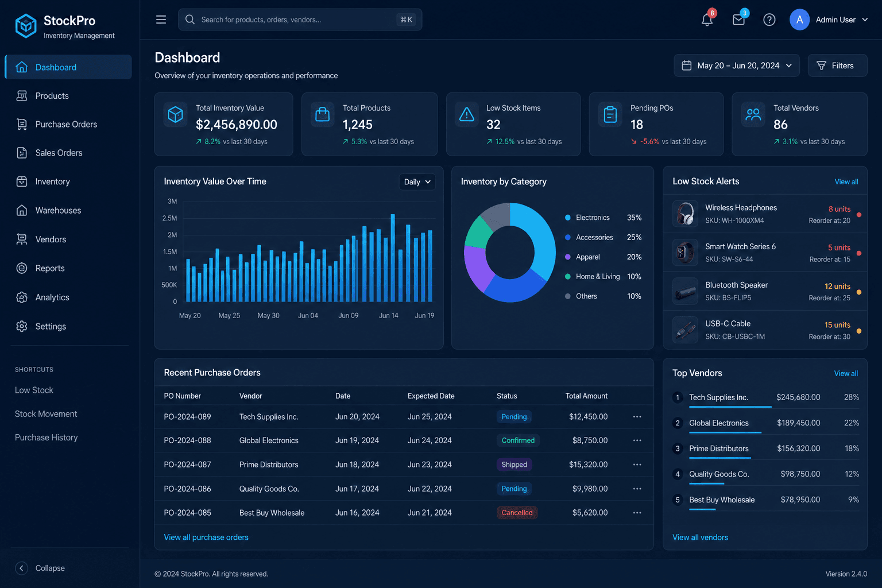The image size is (882, 588).
Task: Open the date range dropdown
Action: [737, 65]
